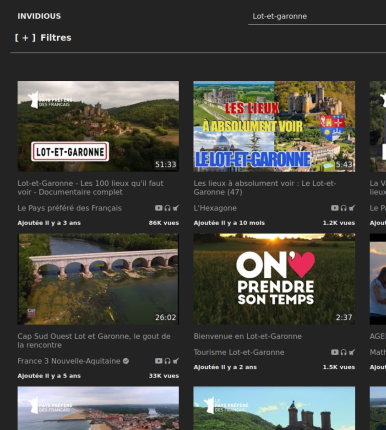The height and width of the screenshot is (430, 386).
Task: Watch 100 lieux documentary on YouTube icon
Action: coord(158,208)
